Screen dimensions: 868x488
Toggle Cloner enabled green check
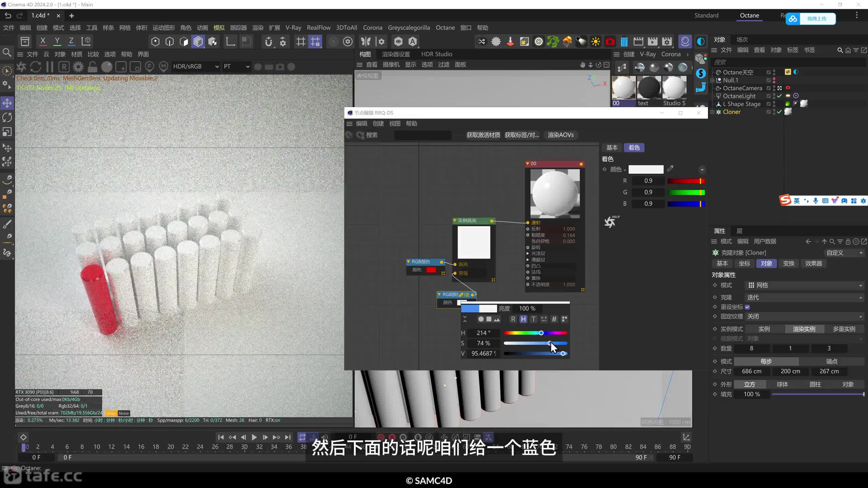click(780, 112)
